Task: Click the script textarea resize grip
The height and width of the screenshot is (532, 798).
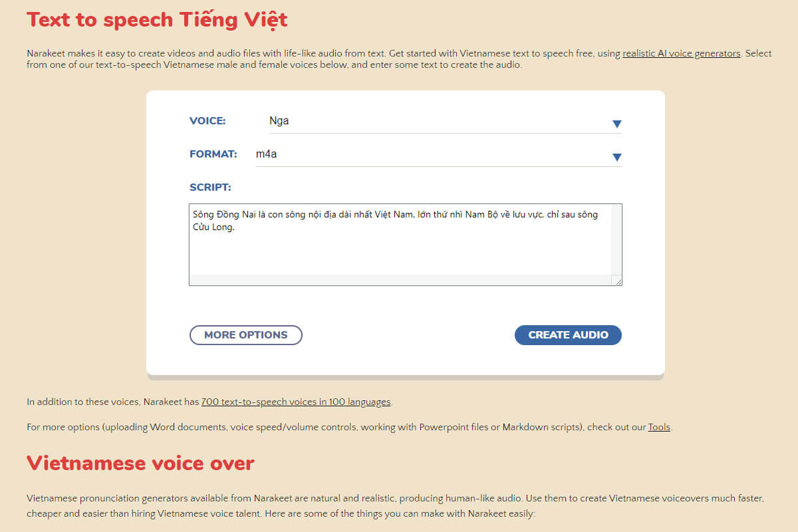Action: [x=616, y=280]
